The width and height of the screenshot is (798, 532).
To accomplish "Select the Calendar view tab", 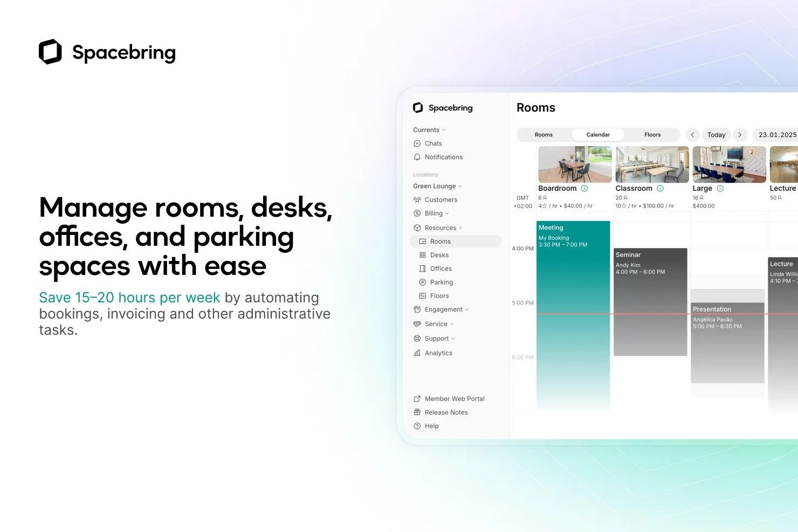I will pyautogui.click(x=598, y=135).
